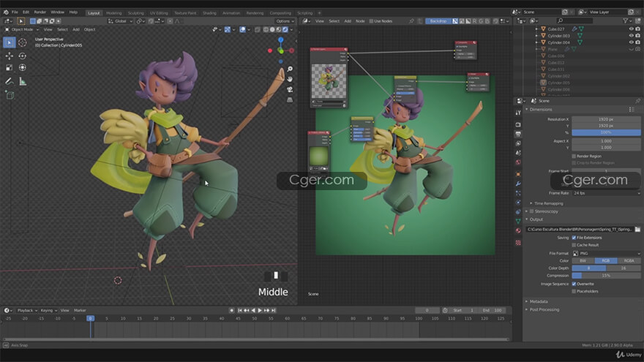This screenshot has width=644, height=362.
Task: Click the Blender logo menu icon
Action: pos(6,12)
